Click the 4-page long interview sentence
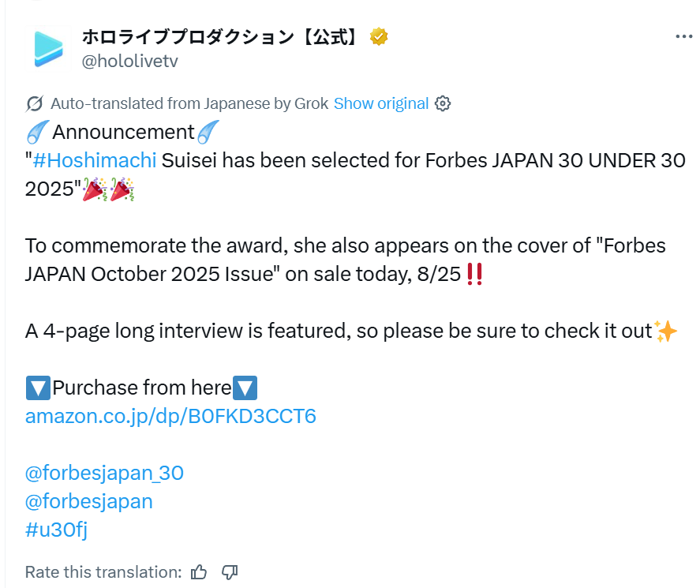Screen dimensions: 700x588 pos(339,331)
